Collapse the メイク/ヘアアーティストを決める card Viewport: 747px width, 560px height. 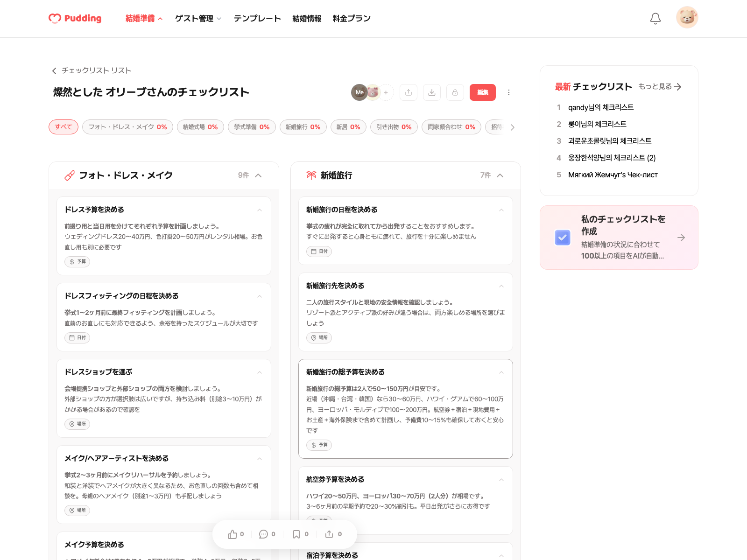tap(260, 459)
